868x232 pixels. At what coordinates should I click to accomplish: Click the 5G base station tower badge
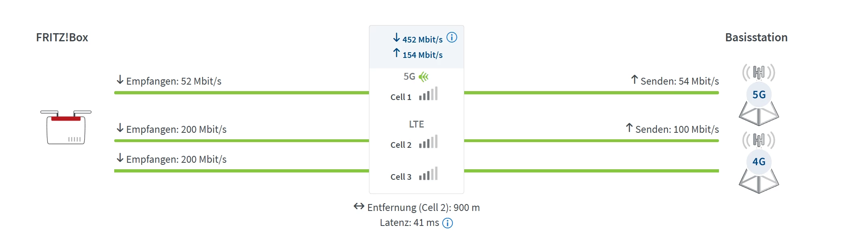coord(759,95)
